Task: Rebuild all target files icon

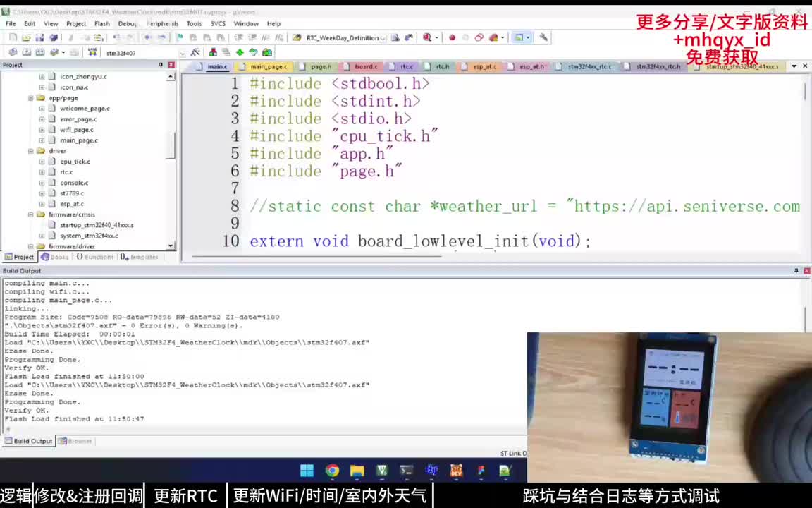Action: [40, 52]
